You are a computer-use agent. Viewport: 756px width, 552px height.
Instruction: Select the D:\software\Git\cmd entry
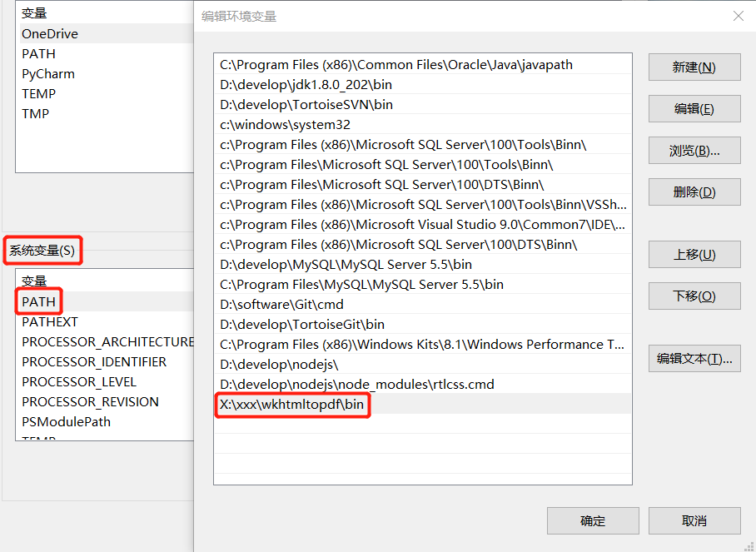click(423, 304)
